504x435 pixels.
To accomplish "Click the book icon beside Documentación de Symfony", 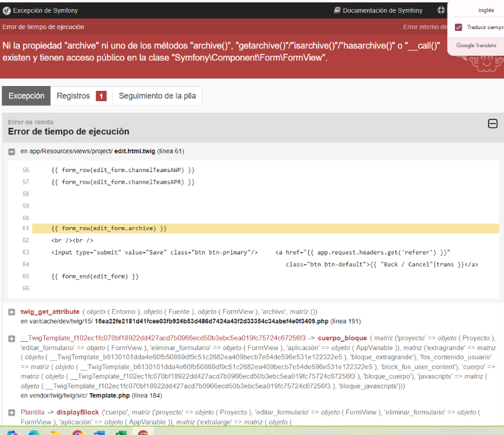I will (x=337, y=10).
